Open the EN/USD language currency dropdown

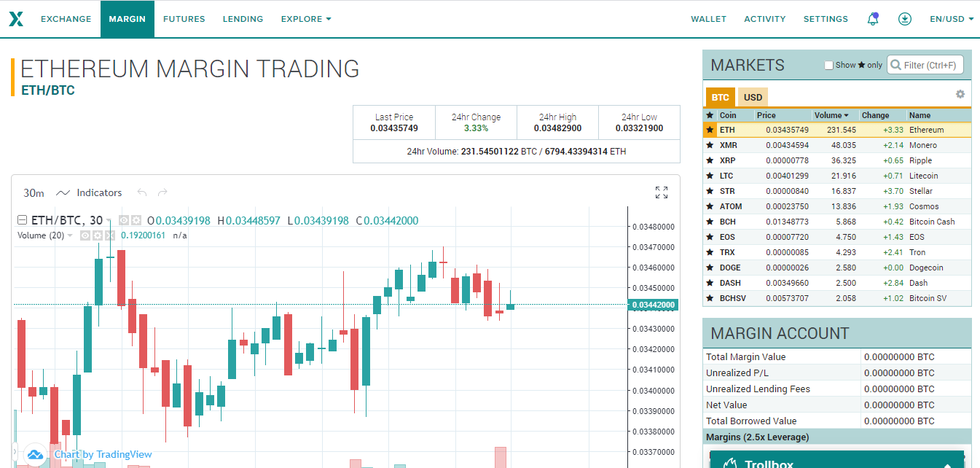(952, 19)
